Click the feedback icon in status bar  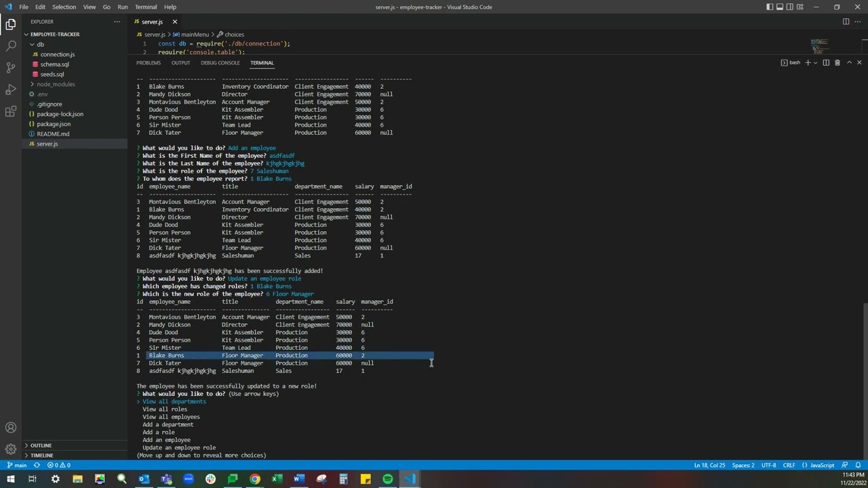coord(845,465)
